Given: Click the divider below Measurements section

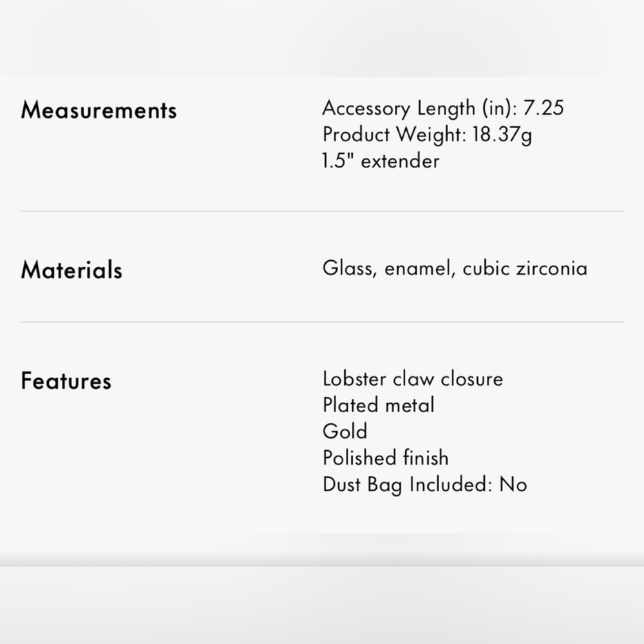Looking at the screenshot, I should point(322,211).
